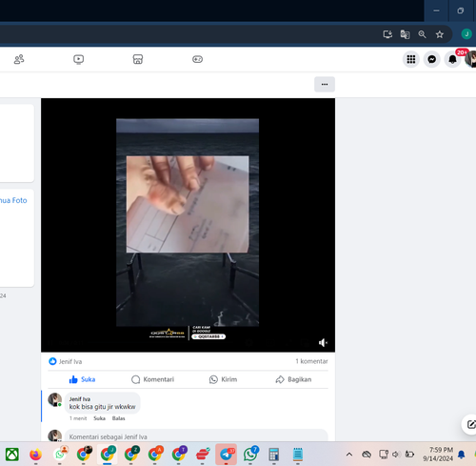Open the Calculator taskbar icon
476x466 pixels.
pyautogui.click(x=273, y=455)
